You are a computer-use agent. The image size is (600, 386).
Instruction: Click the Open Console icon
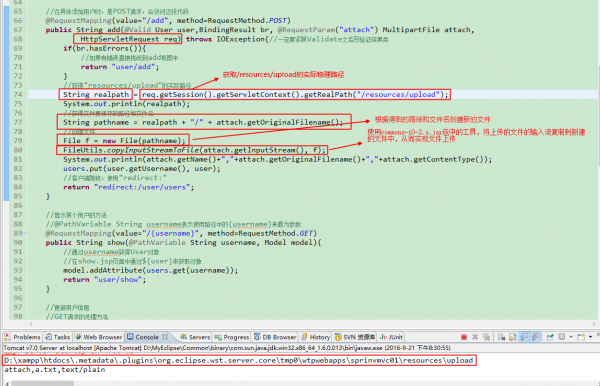point(581,337)
